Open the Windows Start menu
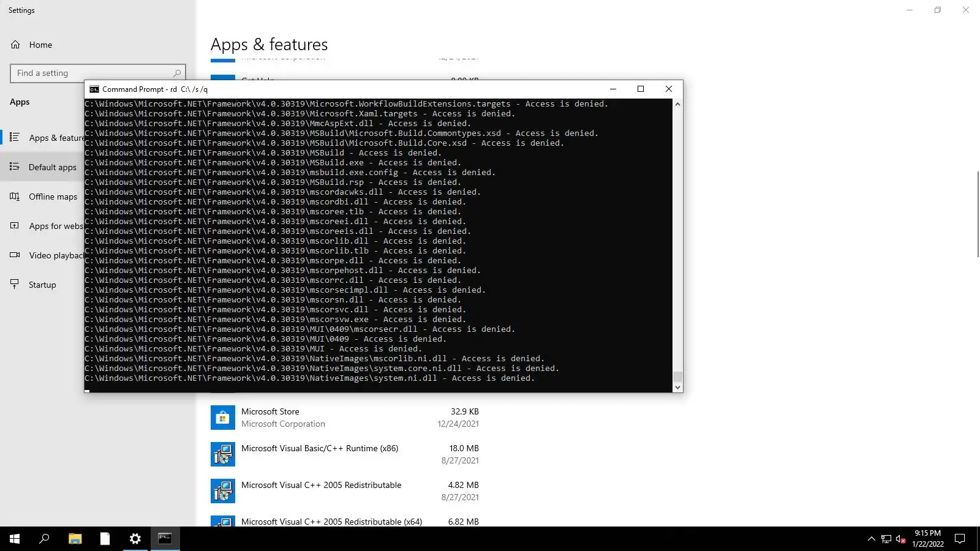980x551 pixels. [15, 539]
